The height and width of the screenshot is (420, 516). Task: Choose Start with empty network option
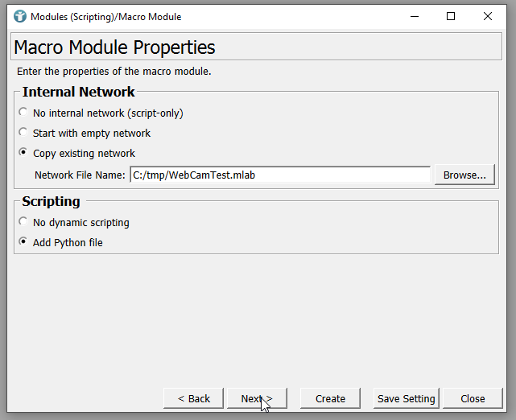(x=23, y=133)
